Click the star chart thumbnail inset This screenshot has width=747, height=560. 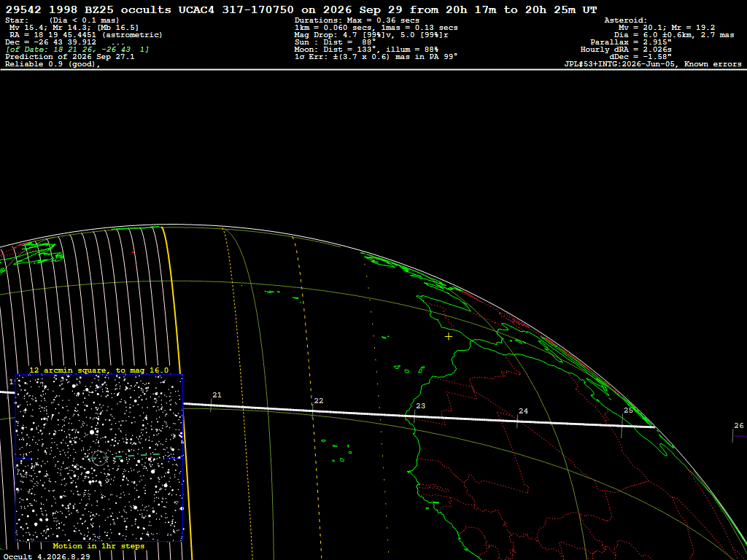[99, 458]
